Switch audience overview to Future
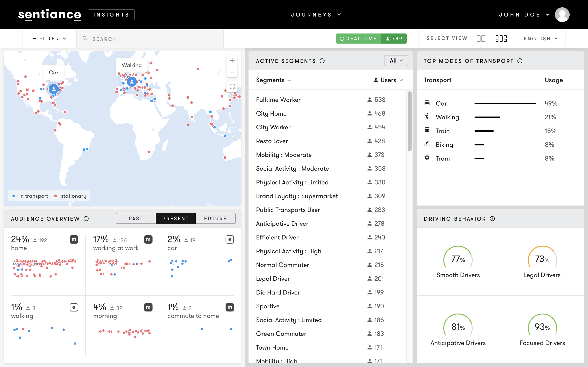 point(215,218)
